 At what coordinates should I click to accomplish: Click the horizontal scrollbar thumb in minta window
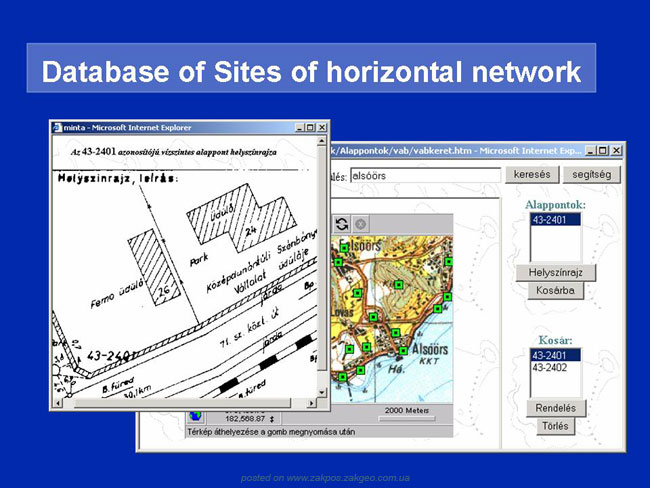182,403
